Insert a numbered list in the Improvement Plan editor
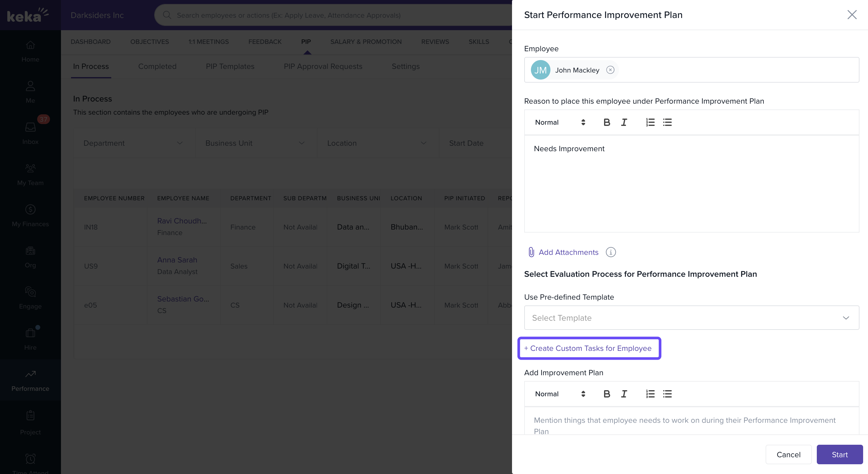The height and width of the screenshot is (474, 868). [650, 394]
